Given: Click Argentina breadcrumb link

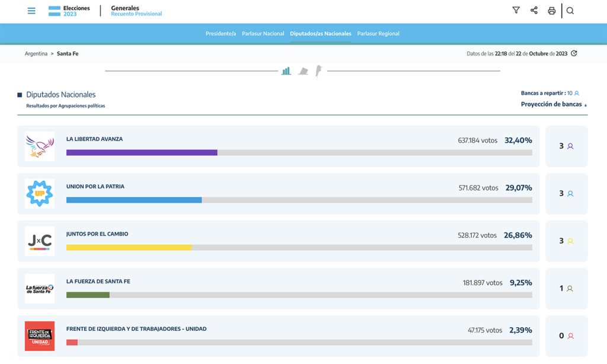Looking at the screenshot, I should pyautogui.click(x=36, y=53).
